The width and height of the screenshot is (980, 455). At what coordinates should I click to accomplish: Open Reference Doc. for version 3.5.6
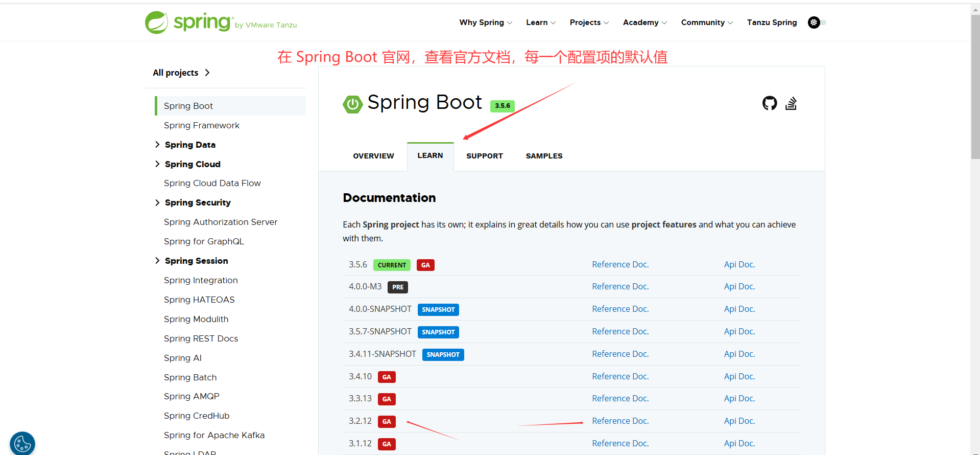tap(620, 264)
